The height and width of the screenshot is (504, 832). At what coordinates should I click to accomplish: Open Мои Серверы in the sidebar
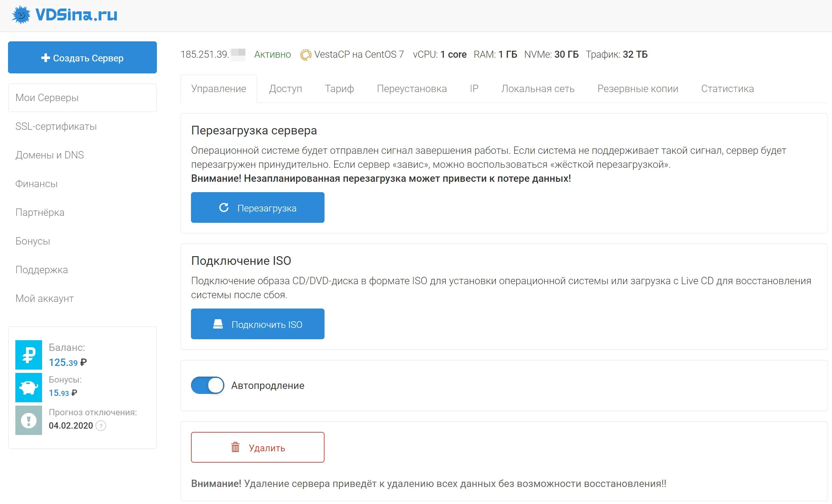tap(82, 97)
